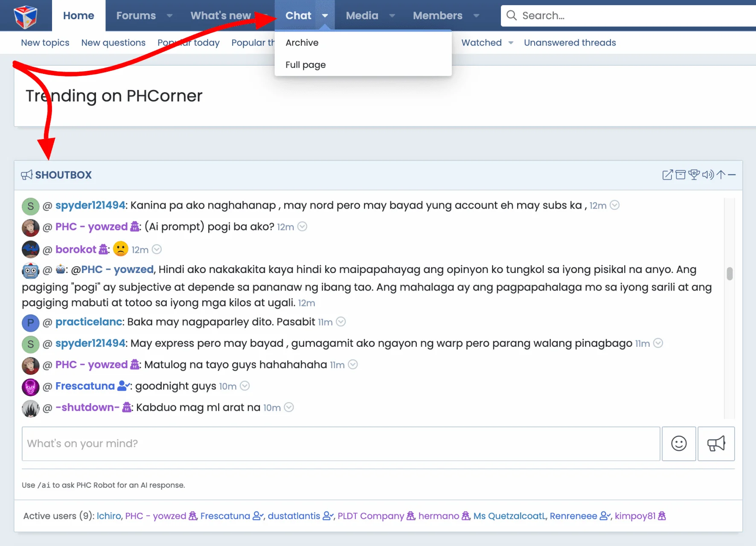
Task: Click spyder121494's avatar on the 'May express' message
Action: pyautogui.click(x=31, y=344)
